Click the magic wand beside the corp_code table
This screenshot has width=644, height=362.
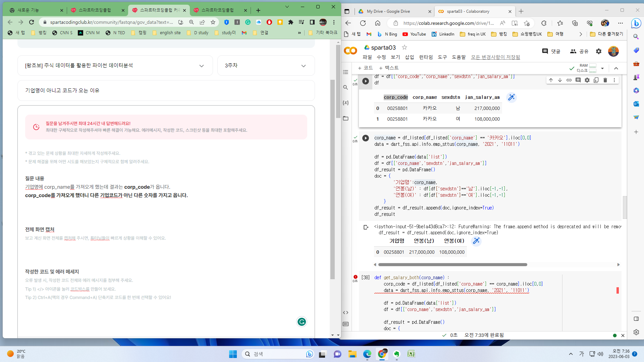(511, 98)
